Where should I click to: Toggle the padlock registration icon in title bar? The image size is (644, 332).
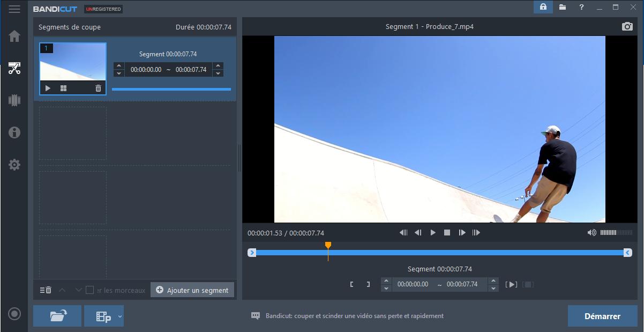(x=543, y=7)
